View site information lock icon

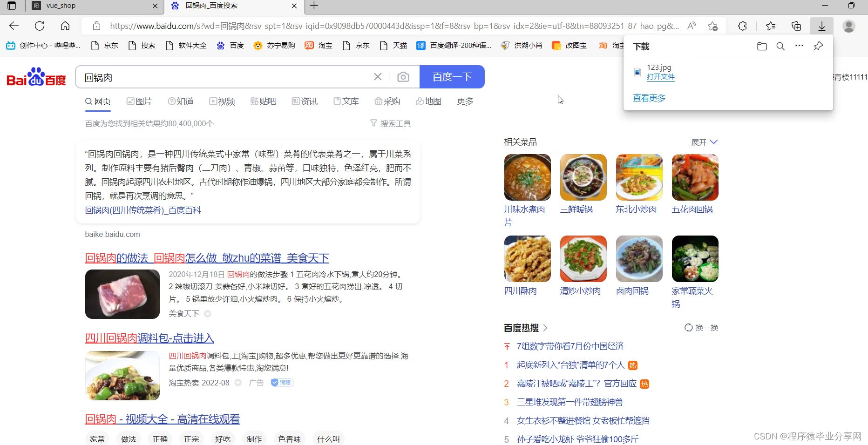[96, 26]
